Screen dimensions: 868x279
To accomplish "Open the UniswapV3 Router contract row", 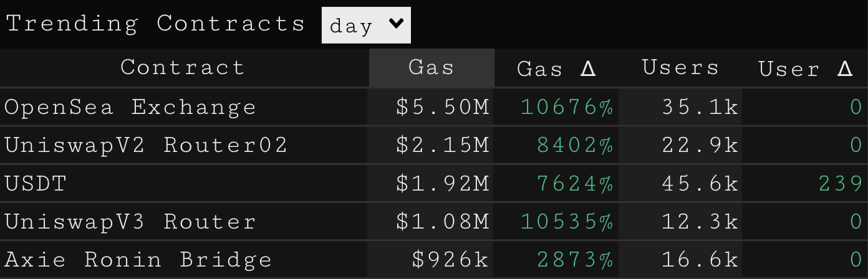I will (130, 222).
